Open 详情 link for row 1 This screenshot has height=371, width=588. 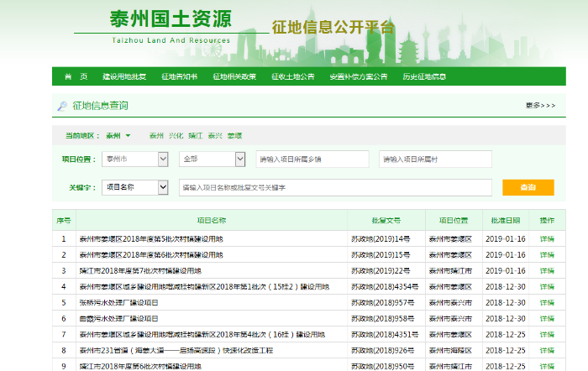[x=547, y=239]
